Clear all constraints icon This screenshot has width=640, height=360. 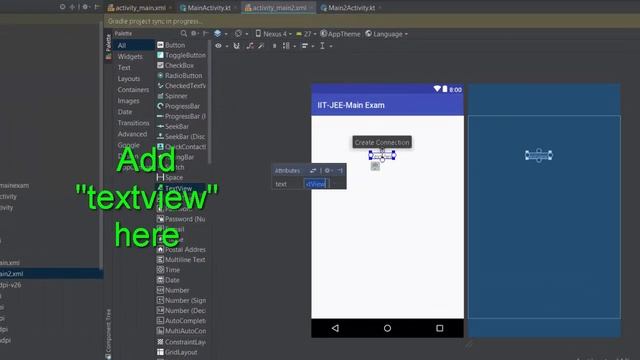pos(250,46)
